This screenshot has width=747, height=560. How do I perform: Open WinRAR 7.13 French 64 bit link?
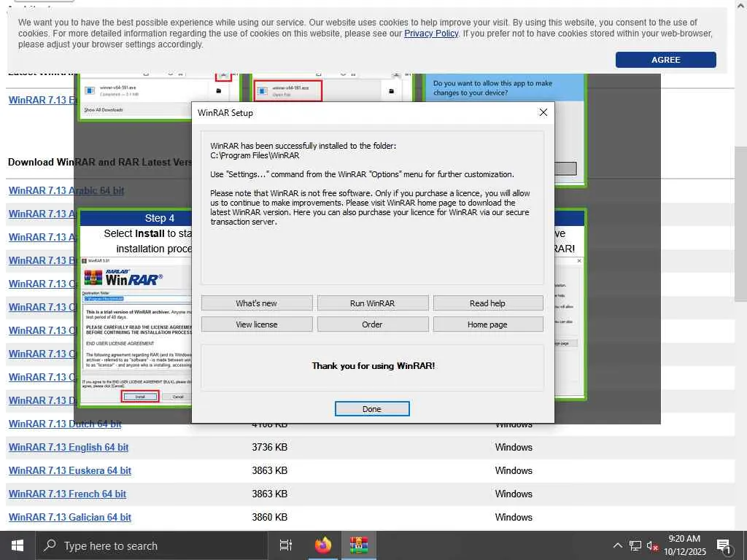coord(67,494)
